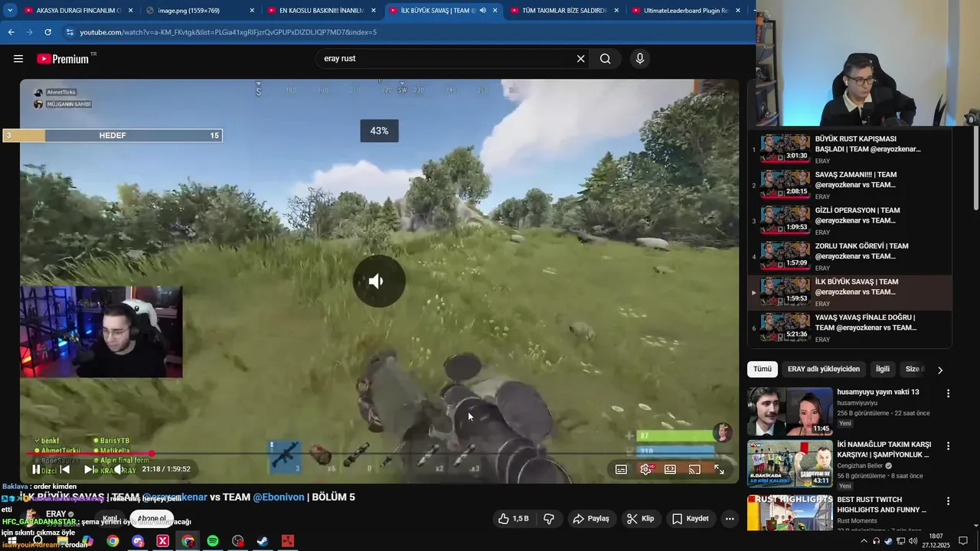Play playlist item 'GİZLİ OPERASYON'
This screenshot has width=980, height=551.
(x=850, y=221)
